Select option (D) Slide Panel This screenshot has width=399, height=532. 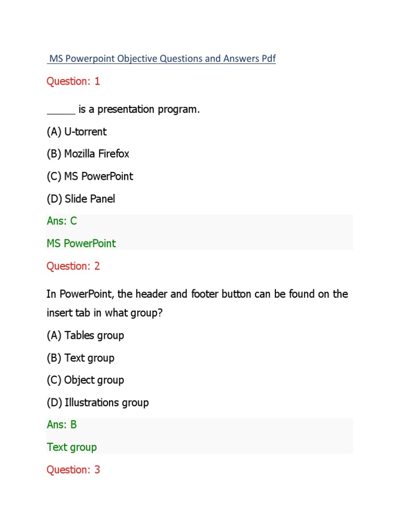click(x=81, y=199)
